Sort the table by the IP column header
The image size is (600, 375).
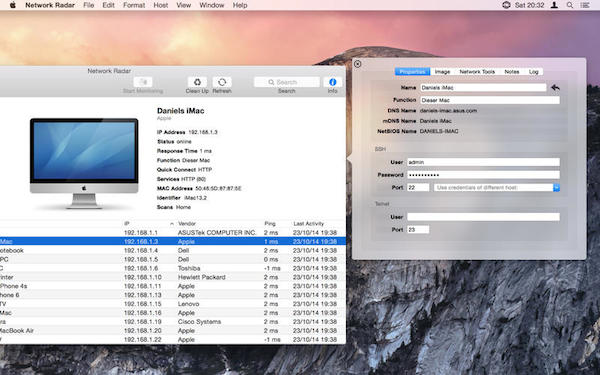coord(127,223)
